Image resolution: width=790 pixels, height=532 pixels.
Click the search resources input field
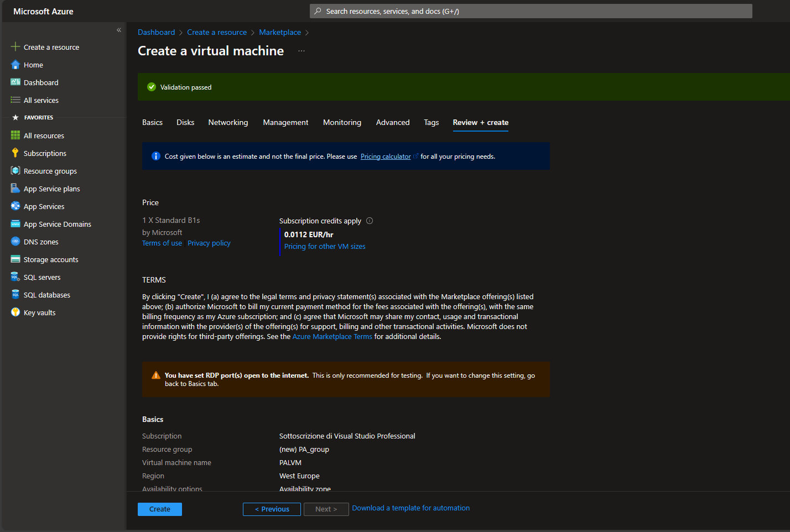tap(531, 11)
